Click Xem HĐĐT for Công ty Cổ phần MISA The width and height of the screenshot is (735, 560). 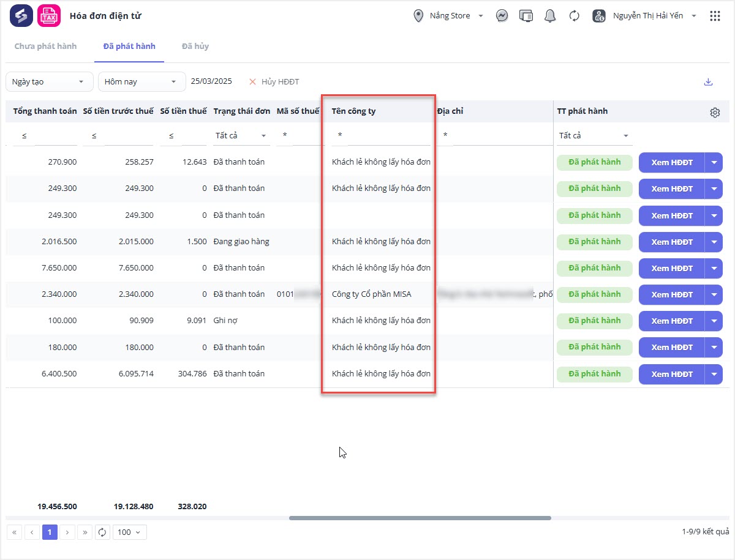tap(671, 294)
